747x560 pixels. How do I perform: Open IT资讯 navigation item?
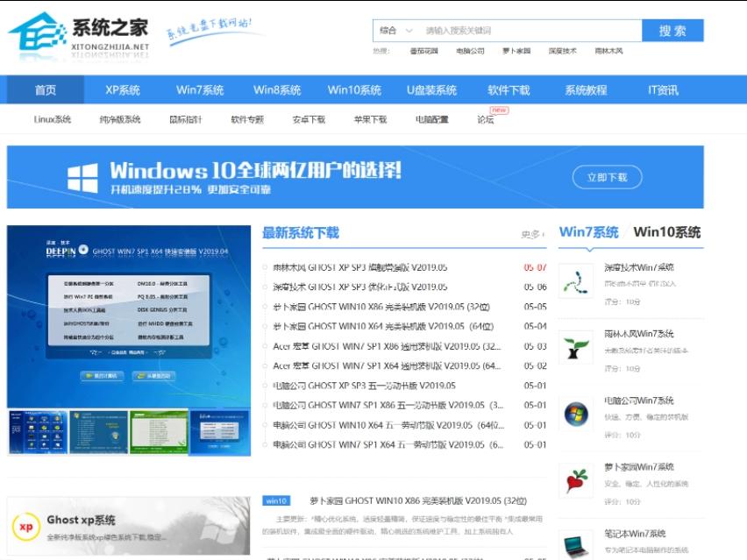(663, 90)
